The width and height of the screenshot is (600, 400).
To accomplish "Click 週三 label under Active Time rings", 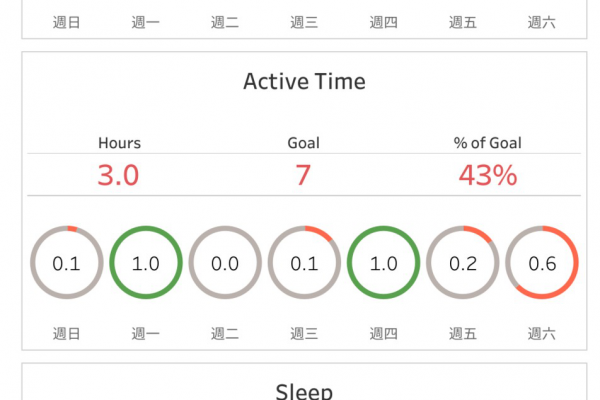I will [304, 334].
